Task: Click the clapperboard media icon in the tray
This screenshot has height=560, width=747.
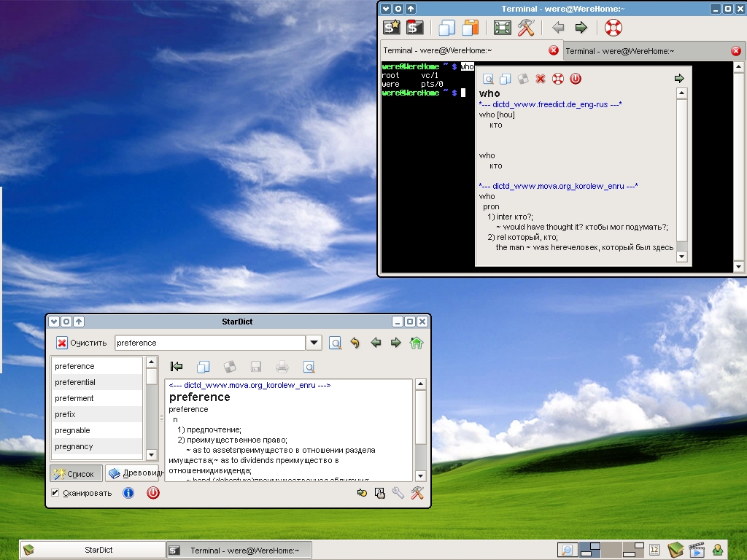Action: (697, 550)
